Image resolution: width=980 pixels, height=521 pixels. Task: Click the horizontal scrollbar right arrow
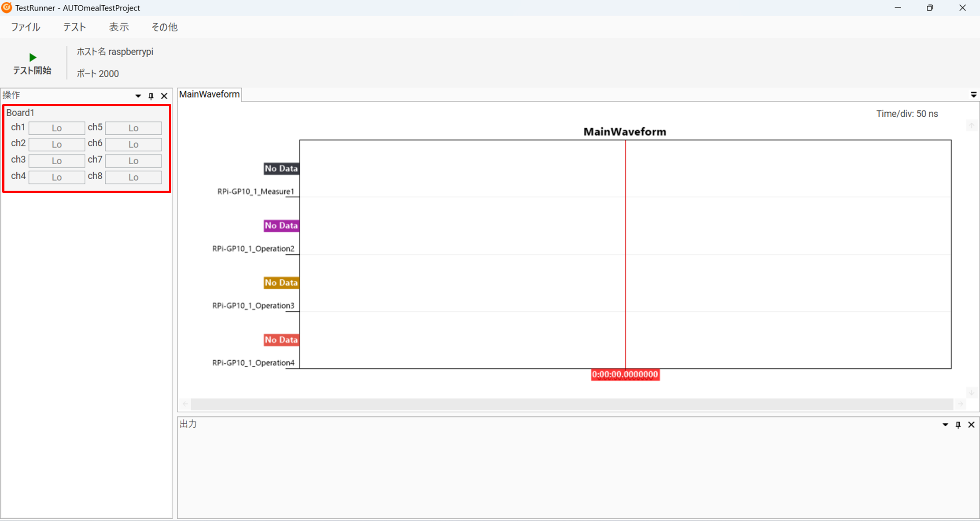961,404
